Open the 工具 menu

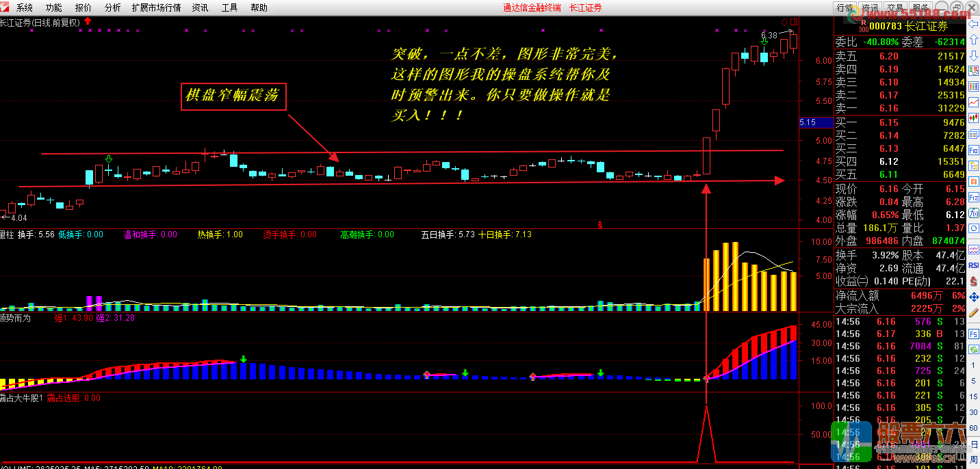click(x=230, y=8)
